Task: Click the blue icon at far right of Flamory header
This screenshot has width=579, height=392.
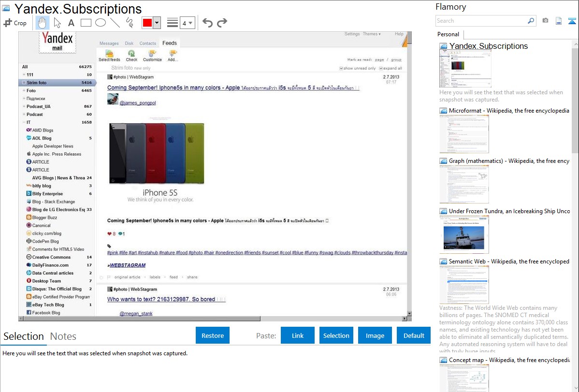Action: tap(572, 21)
